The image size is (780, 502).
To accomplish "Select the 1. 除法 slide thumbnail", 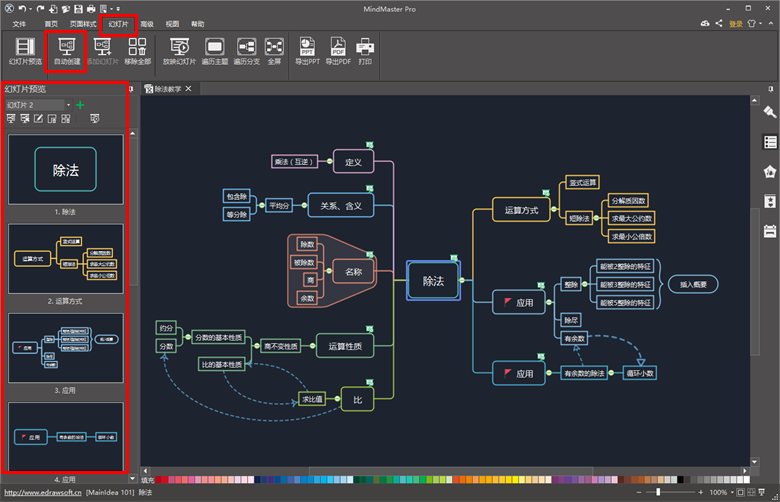I will click(66, 169).
